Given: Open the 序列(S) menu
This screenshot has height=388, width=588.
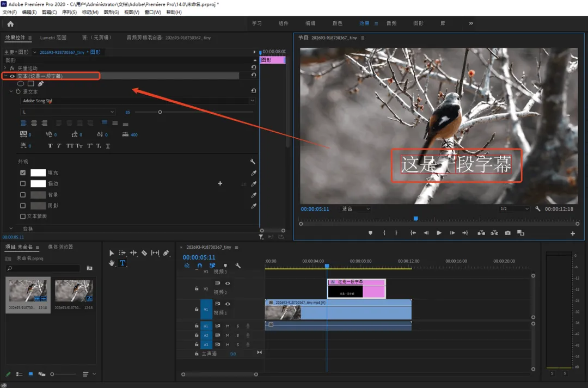Looking at the screenshot, I should [69, 12].
